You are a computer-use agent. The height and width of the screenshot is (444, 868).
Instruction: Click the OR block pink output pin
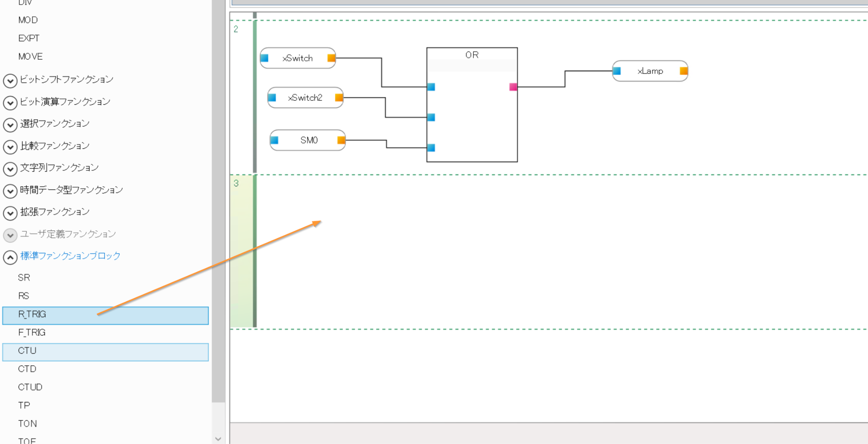[x=513, y=87]
